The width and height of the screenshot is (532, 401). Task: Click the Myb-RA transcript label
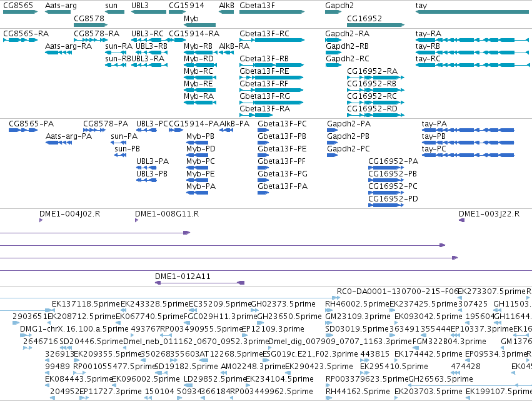point(199,97)
